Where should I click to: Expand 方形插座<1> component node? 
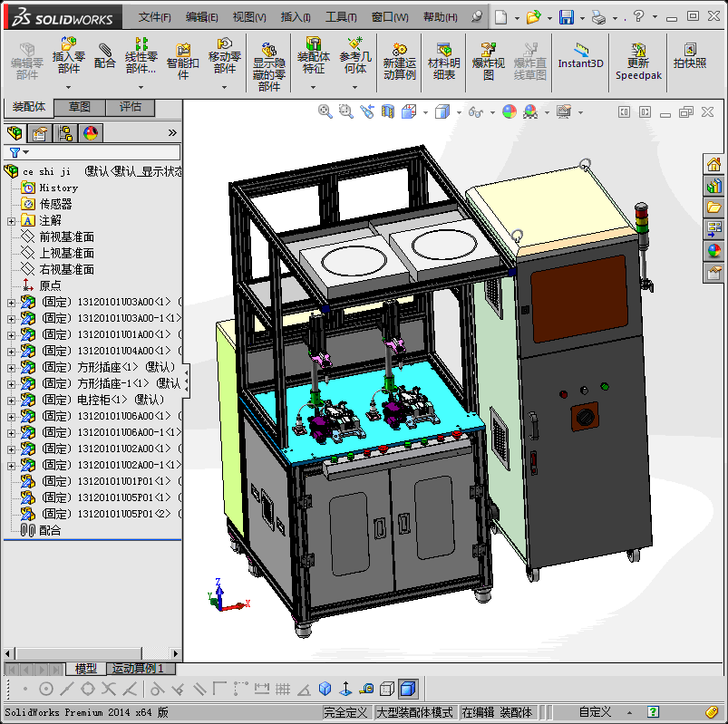11,368
